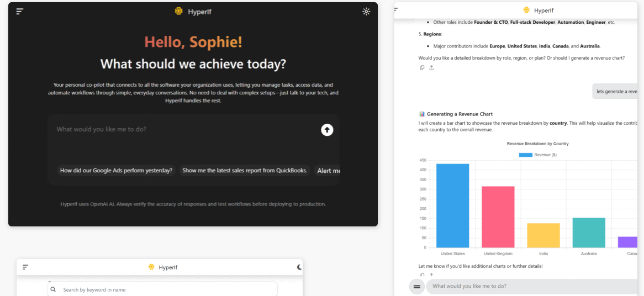This screenshot has width=644, height=296.
Task: Copy the regions breakdown response
Action: [x=422, y=68]
